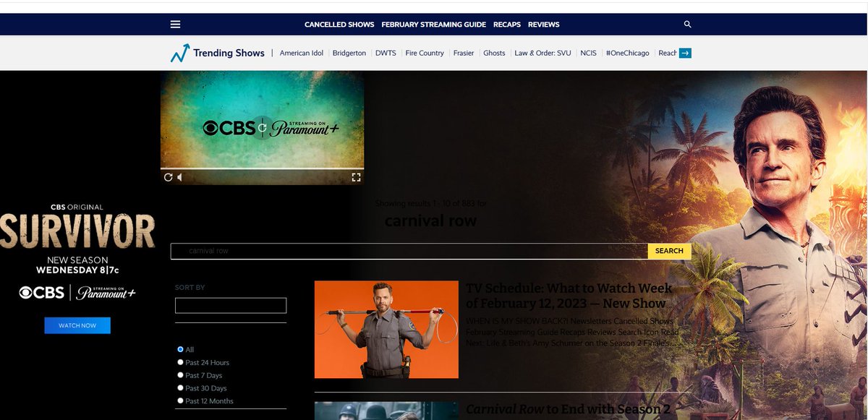The width and height of the screenshot is (868, 420).
Task: Select DWTS trending link
Action: (386, 53)
